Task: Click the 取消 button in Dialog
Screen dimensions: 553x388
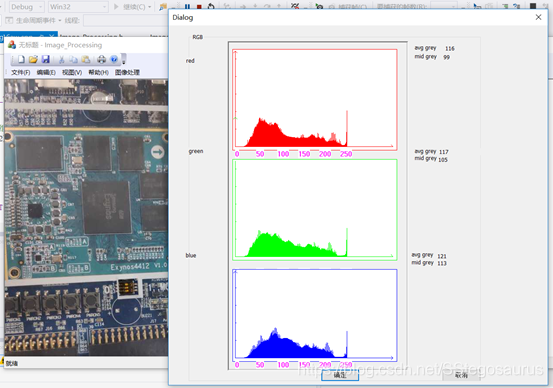Action: [461, 375]
